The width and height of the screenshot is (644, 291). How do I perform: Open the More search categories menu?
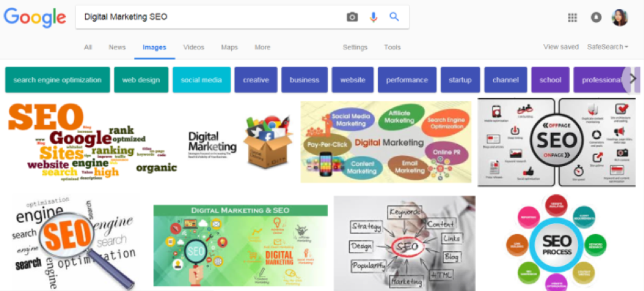click(x=262, y=47)
